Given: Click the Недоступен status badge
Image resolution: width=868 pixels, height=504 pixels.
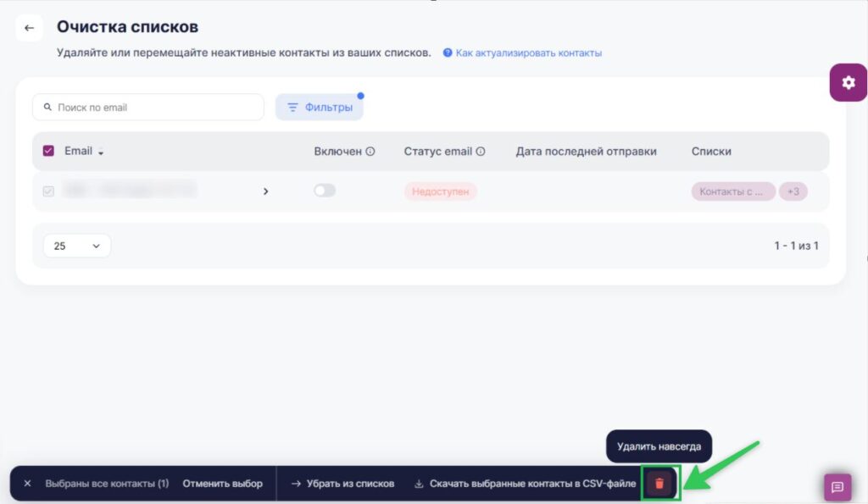Looking at the screenshot, I should coord(440,191).
